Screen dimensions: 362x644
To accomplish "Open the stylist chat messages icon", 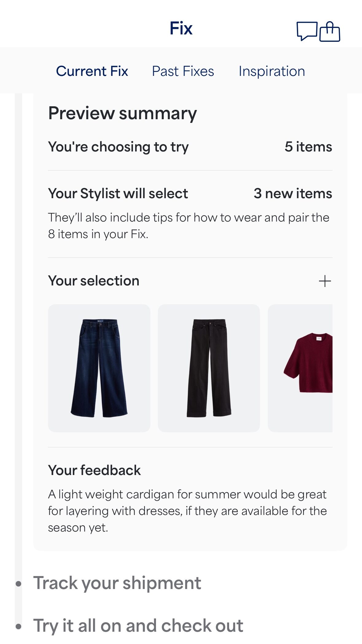I will tap(307, 31).
